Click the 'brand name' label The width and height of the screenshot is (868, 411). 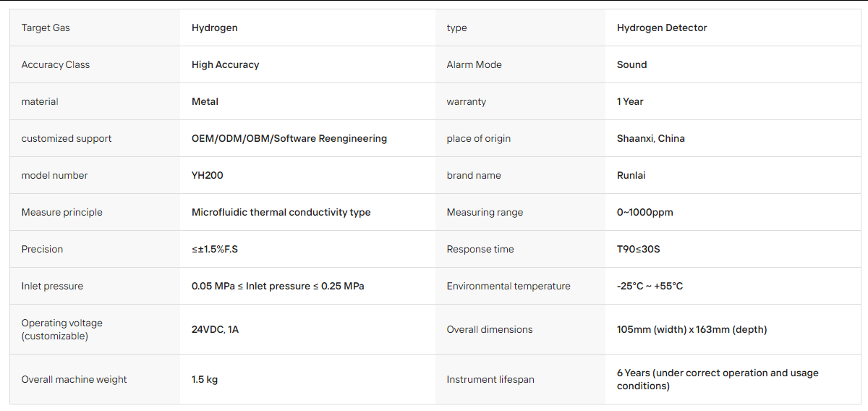(x=474, y=176)
